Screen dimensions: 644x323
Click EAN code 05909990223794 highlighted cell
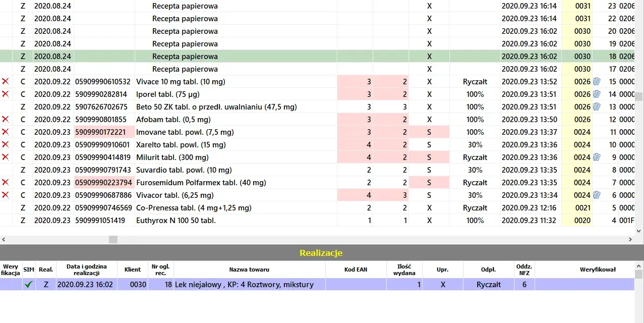pyautogui.click(x=104, y=182)
